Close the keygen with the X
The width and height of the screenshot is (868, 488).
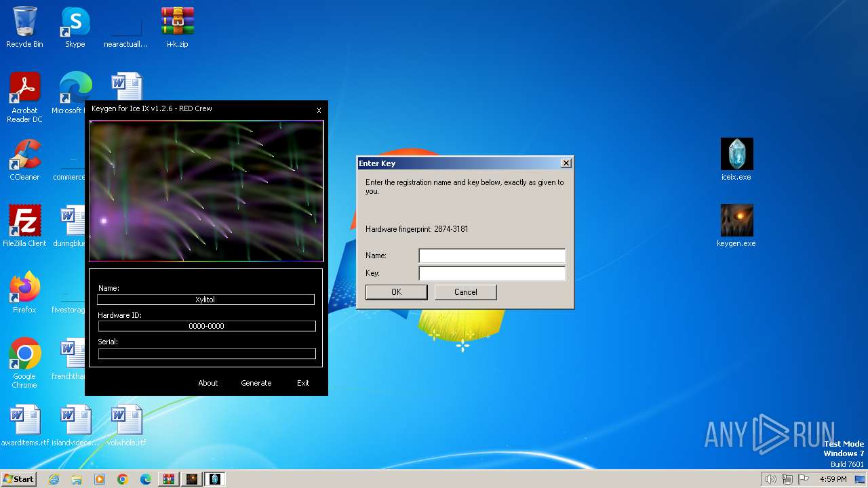(x=319, y=110)
